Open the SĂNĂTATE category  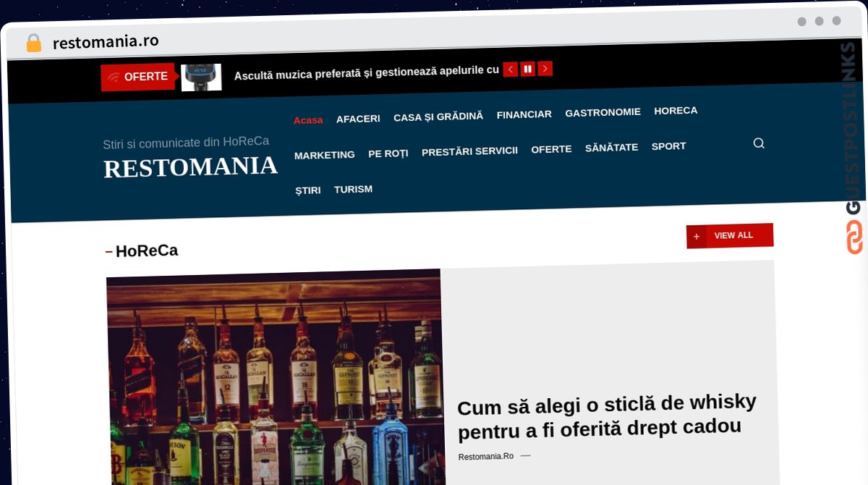pos(611,148)
